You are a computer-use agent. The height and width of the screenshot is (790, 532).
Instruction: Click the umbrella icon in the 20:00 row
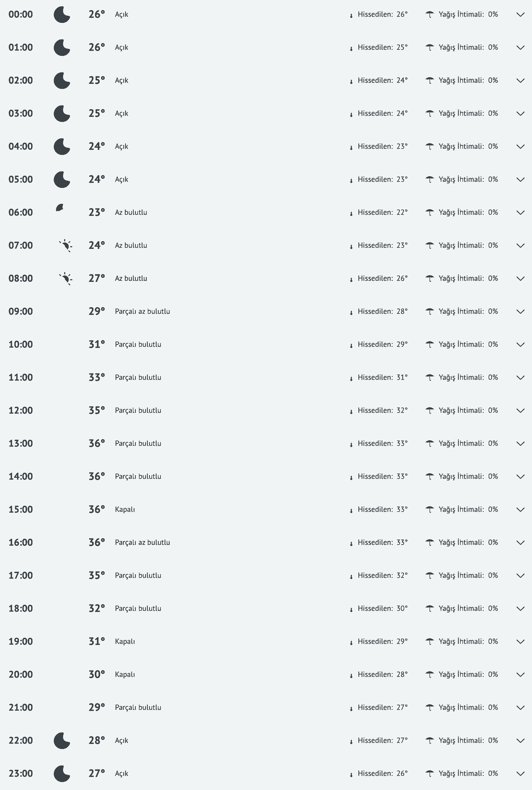coord(429,674)
